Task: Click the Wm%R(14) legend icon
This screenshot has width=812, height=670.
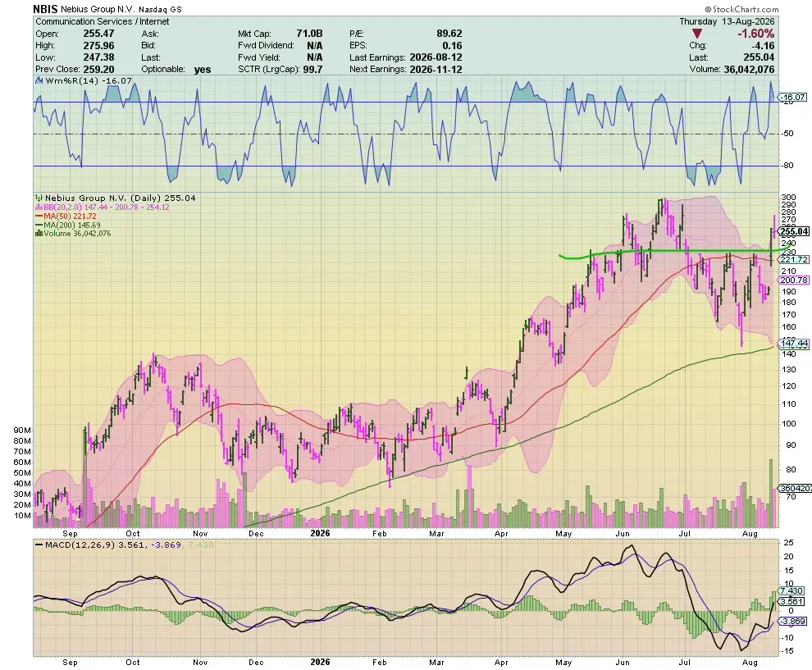Action: (39, 80)
